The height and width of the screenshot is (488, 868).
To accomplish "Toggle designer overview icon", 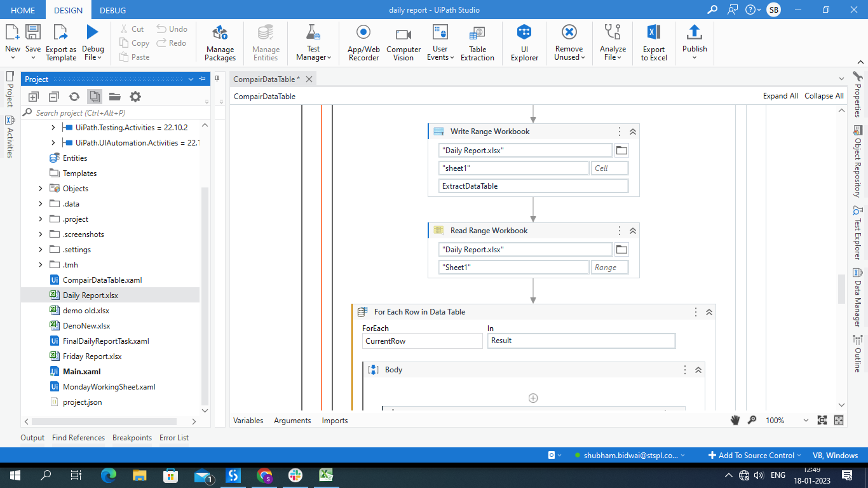I will pos(839,420).
